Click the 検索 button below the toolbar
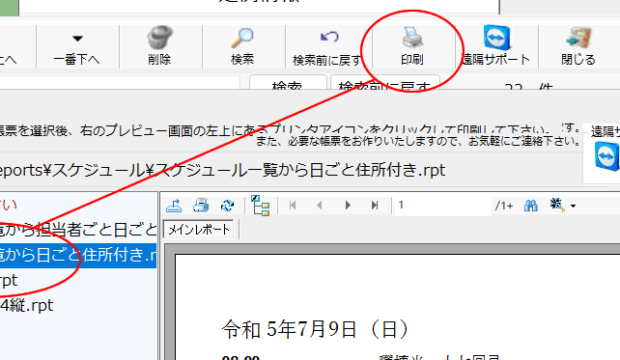 [x=287, y=83]
